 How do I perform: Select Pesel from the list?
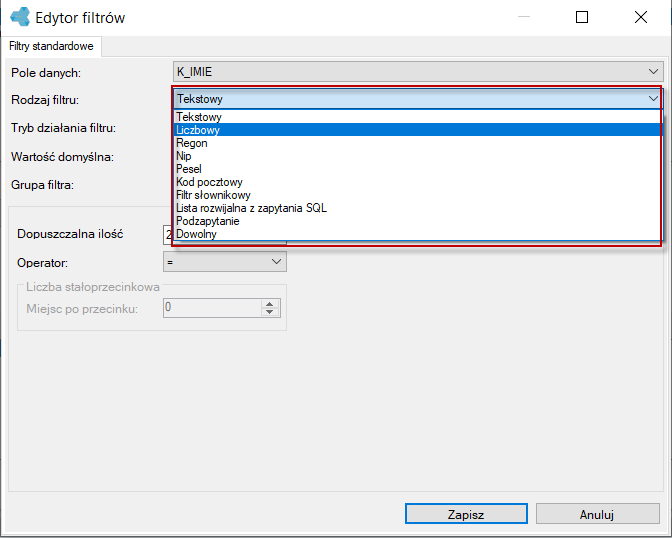pyautogui.click(x=417, y=169)
